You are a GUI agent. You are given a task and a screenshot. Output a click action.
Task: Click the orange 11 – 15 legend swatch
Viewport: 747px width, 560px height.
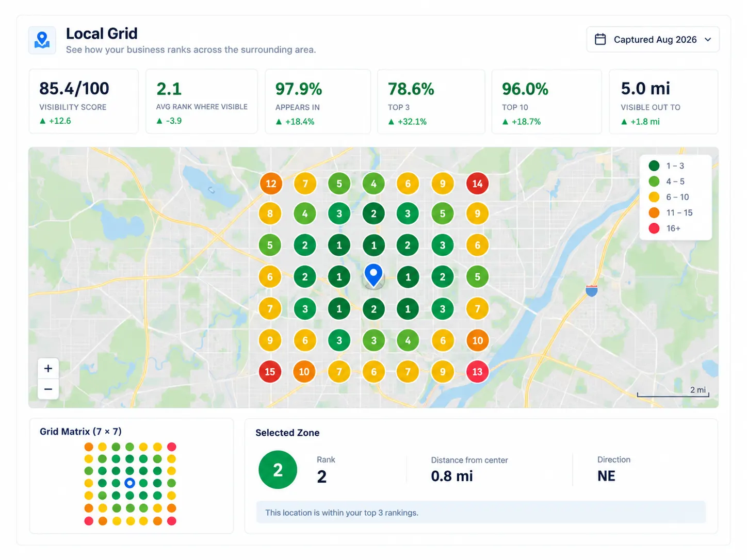point(654,212)
